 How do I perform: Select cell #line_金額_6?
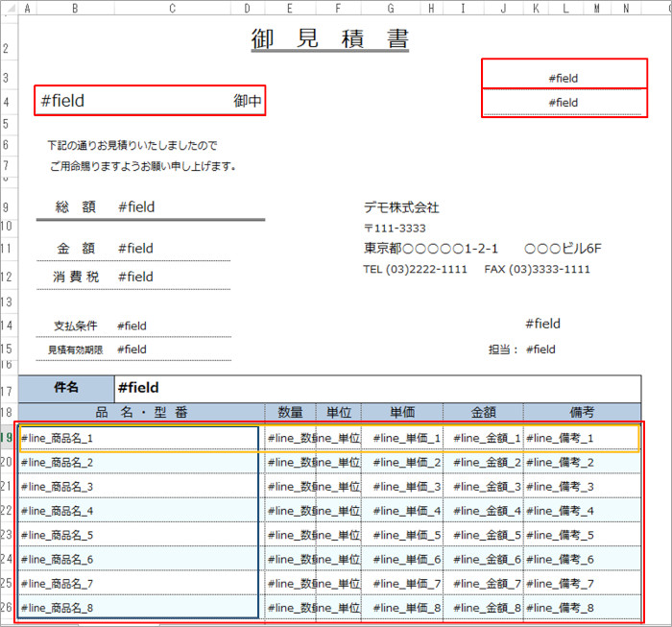pos(483,559)
